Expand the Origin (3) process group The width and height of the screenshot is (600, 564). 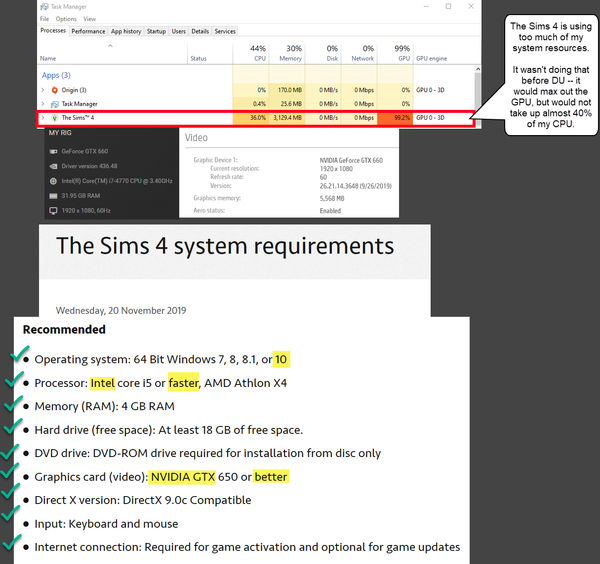pos(43,90)
